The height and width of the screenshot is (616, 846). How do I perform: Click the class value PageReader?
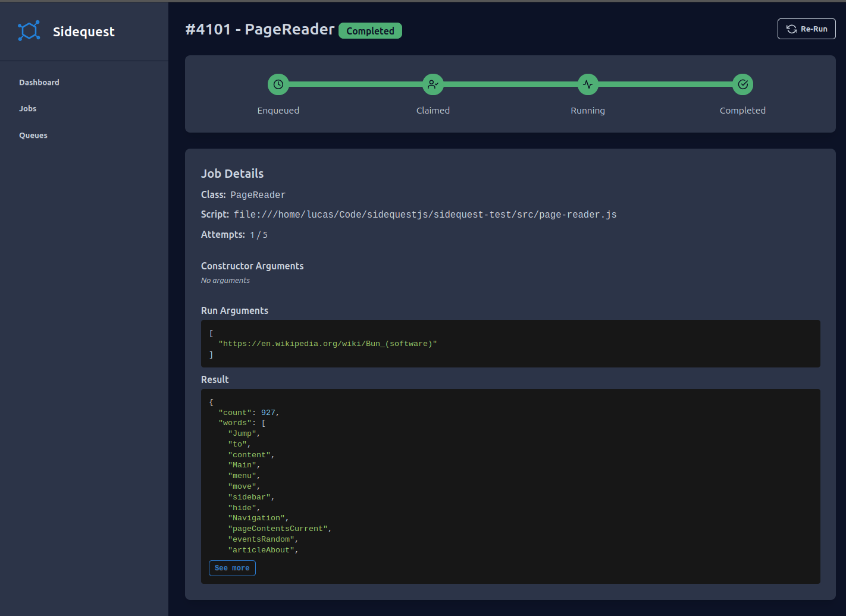258,195
